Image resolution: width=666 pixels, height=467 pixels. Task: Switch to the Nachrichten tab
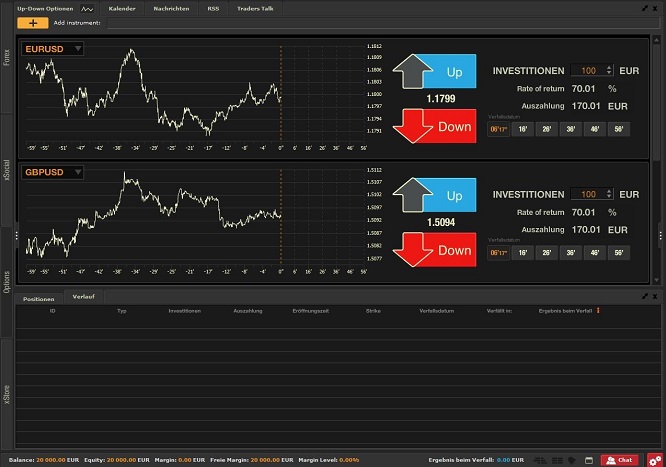coord(171,8)
